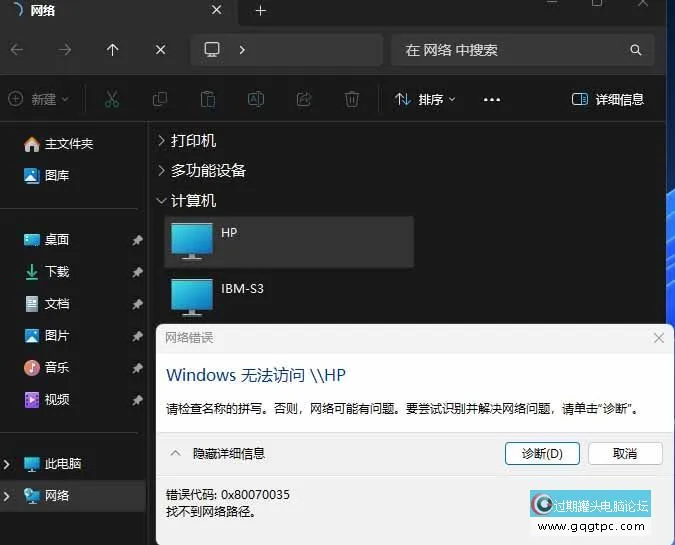This screenshot has height=545, width=675.
Task: Collapse the 计算机 group
Action: (x=161, y=201)
